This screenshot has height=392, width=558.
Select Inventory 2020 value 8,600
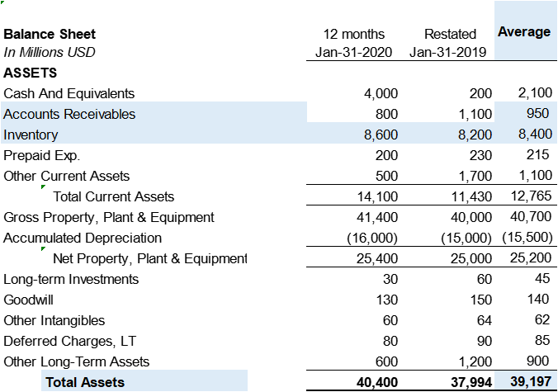pos(381,135)
